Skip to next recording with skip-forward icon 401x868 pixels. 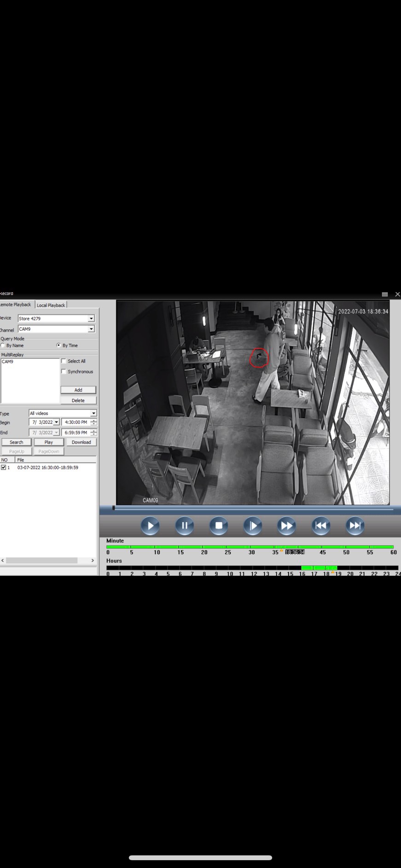pos(355,526)
